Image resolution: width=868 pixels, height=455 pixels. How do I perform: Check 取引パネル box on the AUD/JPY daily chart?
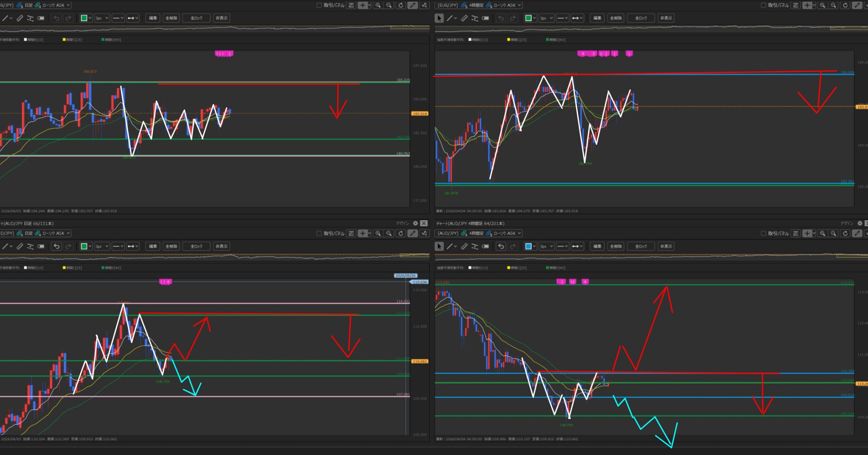[x=319, y=233]
